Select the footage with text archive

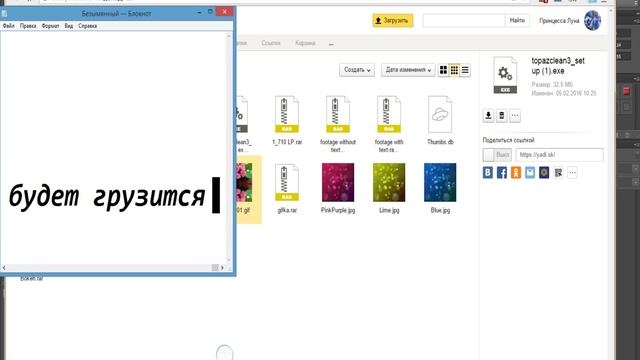(x=389, y=124)
